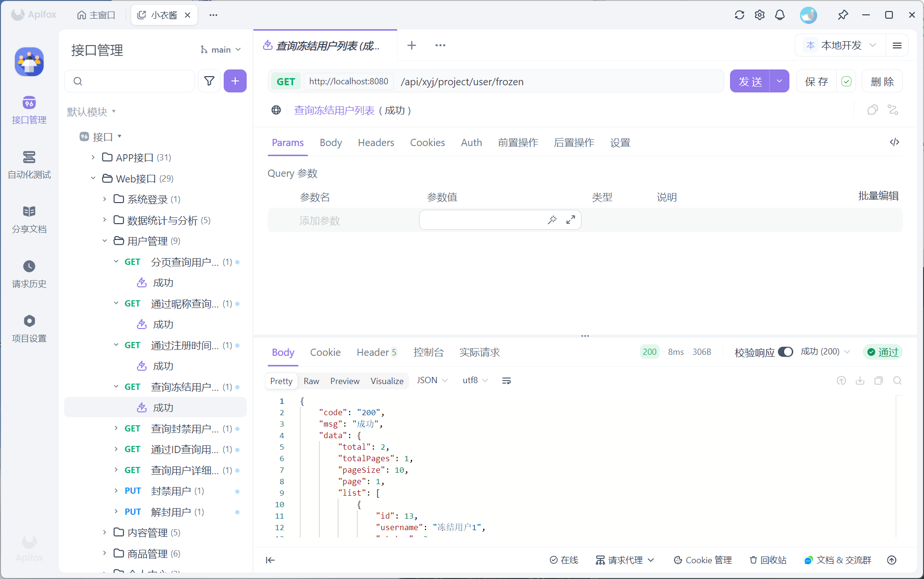Image resolution: width=924 pixels, height=579 pixels.
Task: Click the 删除 button
Action: click(882, 81)
